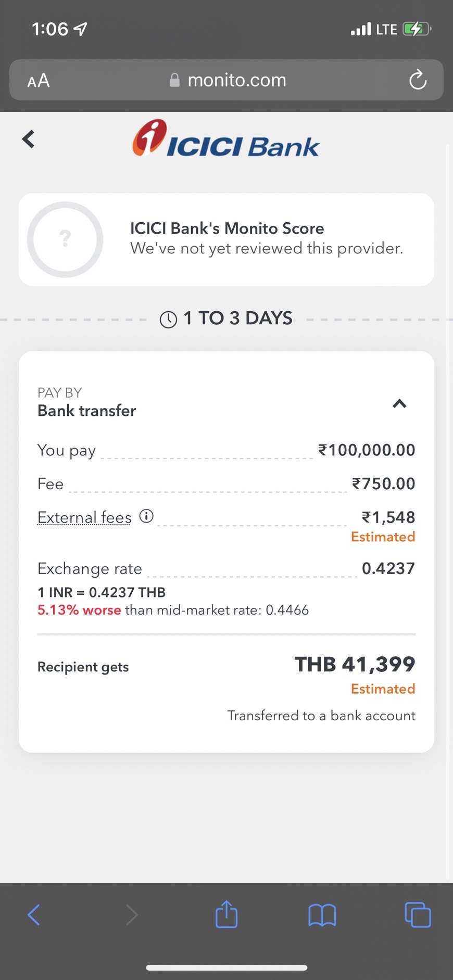Click the External fees link

click(x=84, y=517)
